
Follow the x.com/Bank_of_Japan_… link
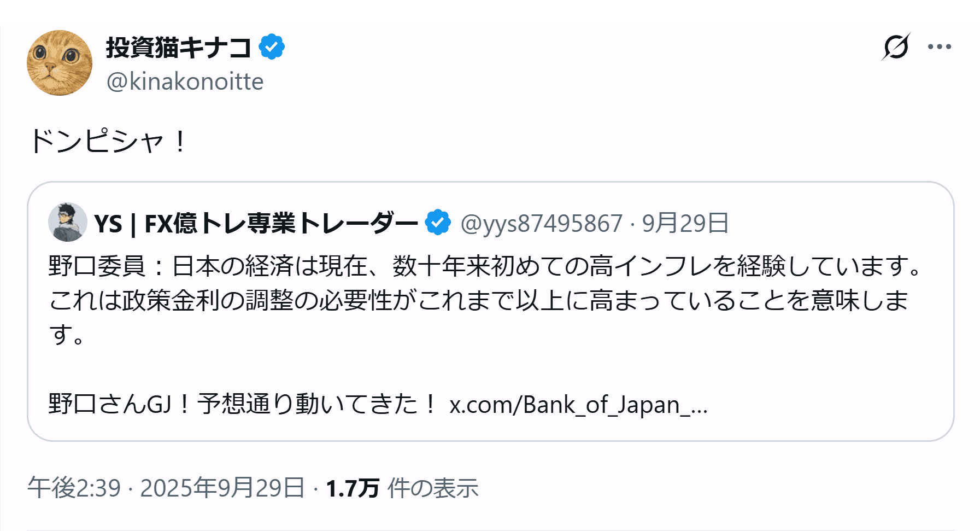coord(578,405)
